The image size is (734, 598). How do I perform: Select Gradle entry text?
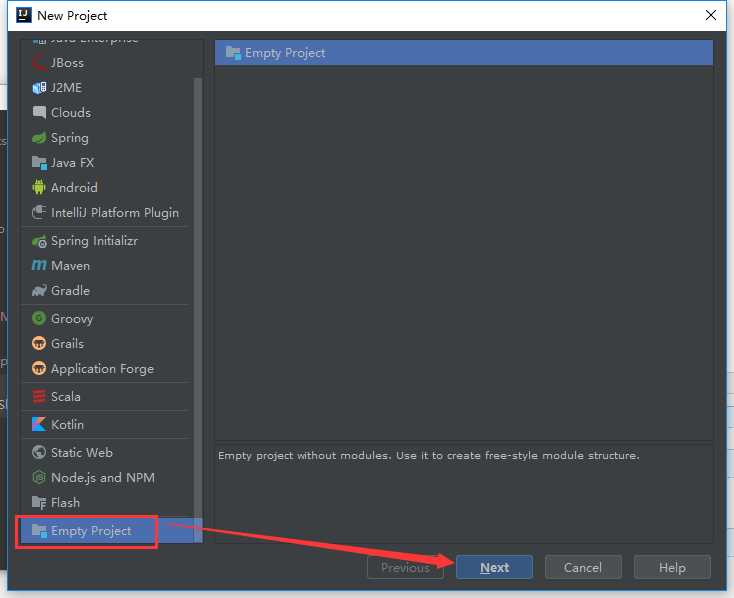[x=70, y=290]
